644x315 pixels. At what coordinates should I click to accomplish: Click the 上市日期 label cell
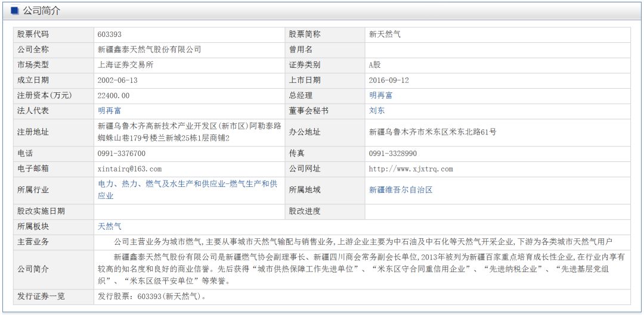(325, 80)
